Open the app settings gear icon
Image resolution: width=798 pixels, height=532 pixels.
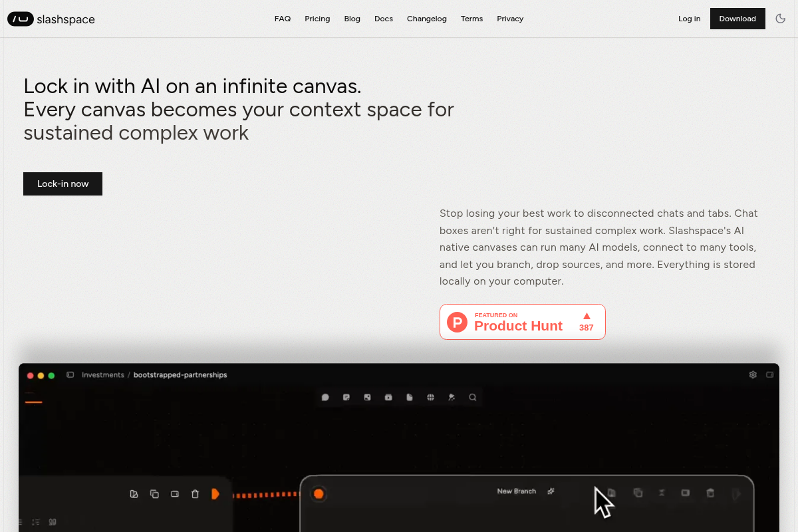point(753,375)
